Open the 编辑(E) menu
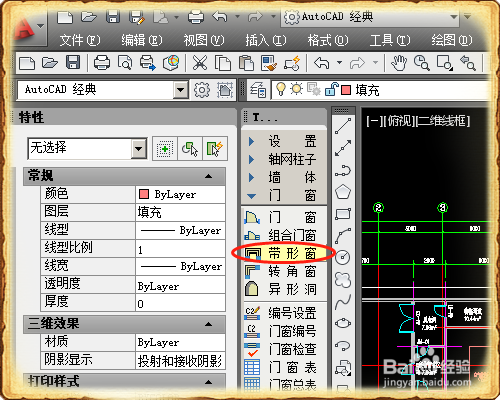The width and height of the screenshot is (500, 400). 142,40
